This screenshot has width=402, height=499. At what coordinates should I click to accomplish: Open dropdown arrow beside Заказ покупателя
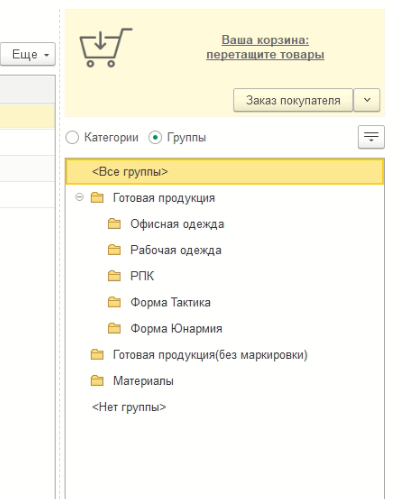tap(367, 100)
